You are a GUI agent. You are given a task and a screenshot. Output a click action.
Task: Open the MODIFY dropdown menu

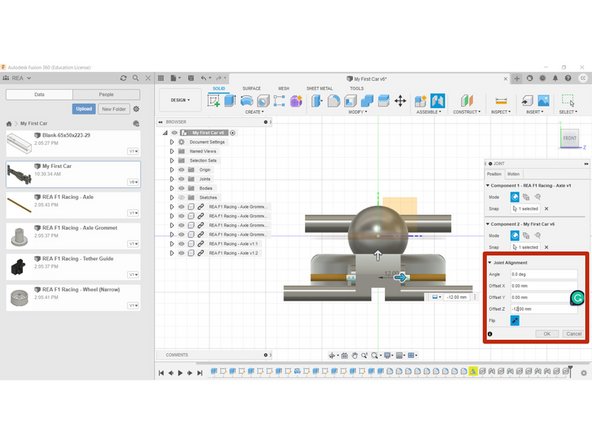click(x=358, y=112)
